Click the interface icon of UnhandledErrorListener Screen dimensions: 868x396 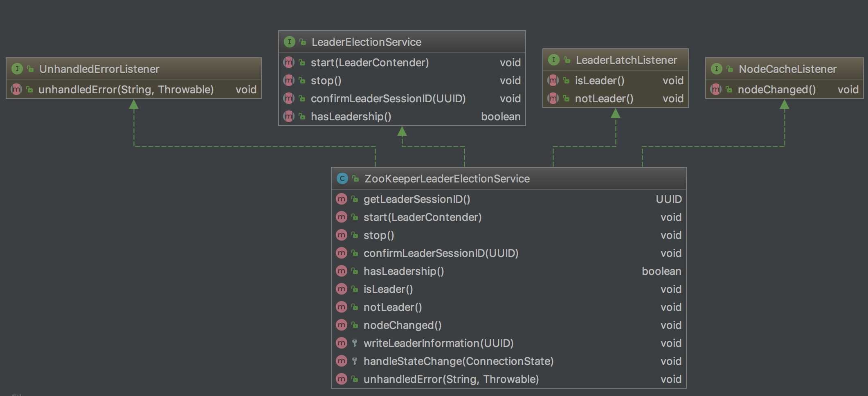click(x=17, y=69)
